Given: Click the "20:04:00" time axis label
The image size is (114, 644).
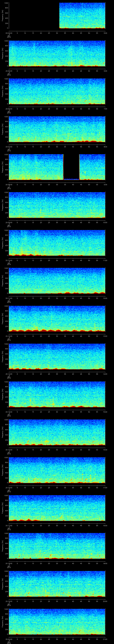Looking at the screenshot, I should tap(9, 33).
